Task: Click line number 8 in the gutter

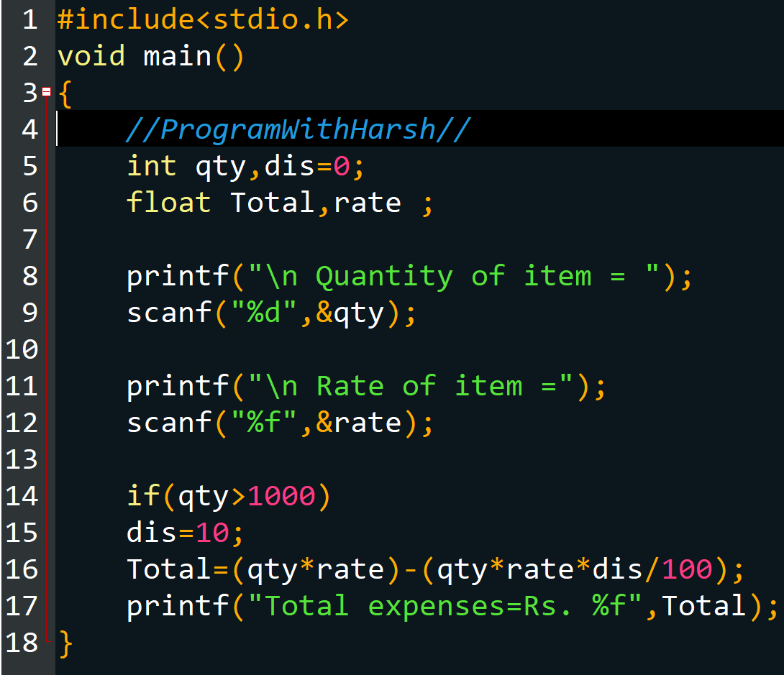Action: pos(30,276)
